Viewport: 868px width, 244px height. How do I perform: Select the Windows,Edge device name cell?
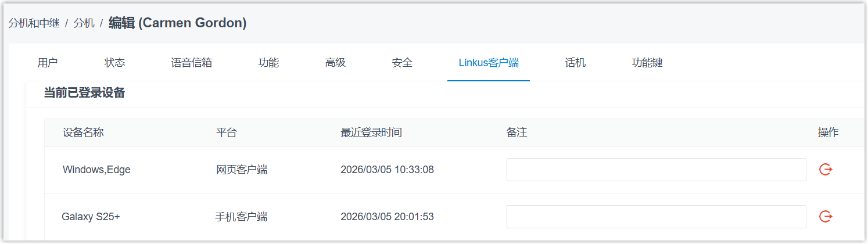pos(96,170)
